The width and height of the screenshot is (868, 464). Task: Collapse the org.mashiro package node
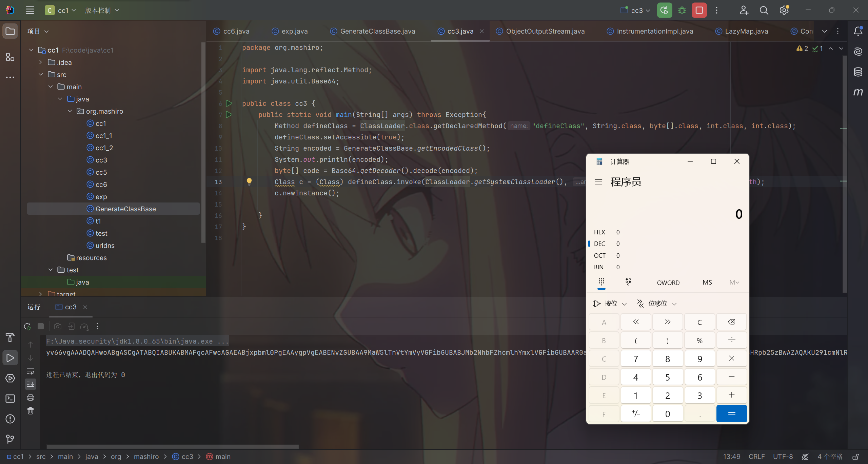pos(70,111)
